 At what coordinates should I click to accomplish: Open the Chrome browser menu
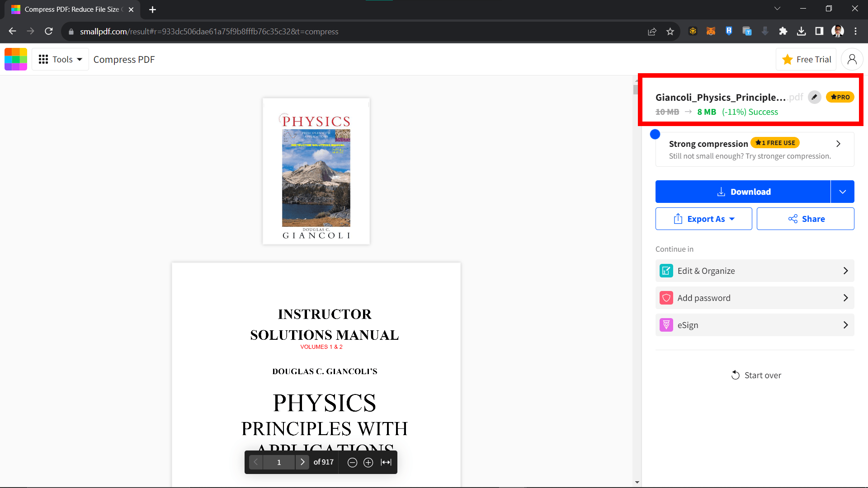click(856, 31)
